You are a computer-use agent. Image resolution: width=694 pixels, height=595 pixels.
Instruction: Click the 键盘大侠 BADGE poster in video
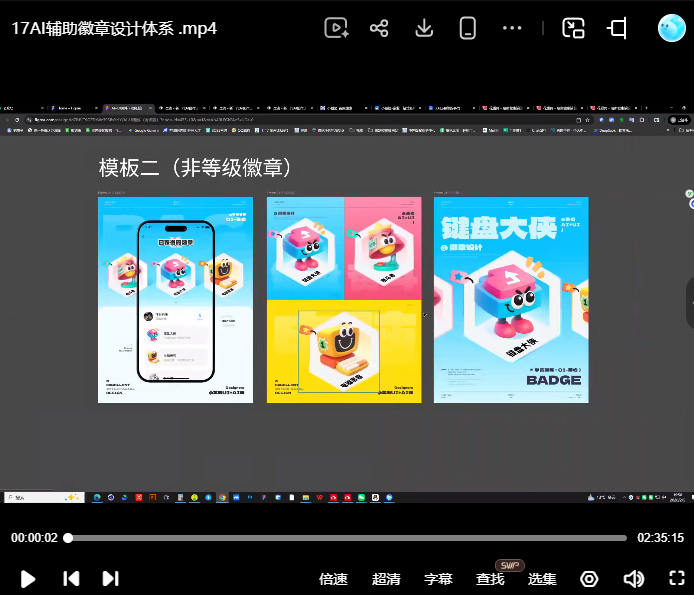(x=511, y=300)
